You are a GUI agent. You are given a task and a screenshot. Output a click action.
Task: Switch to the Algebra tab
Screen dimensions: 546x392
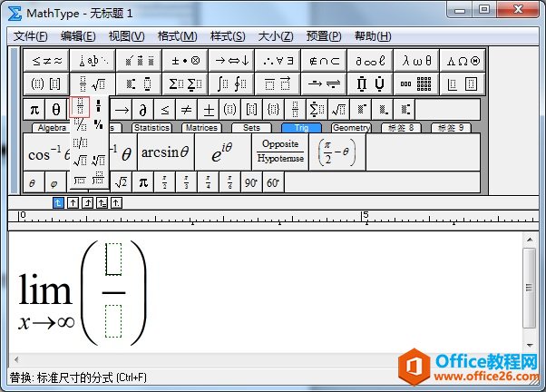click(x=52, y=128)
